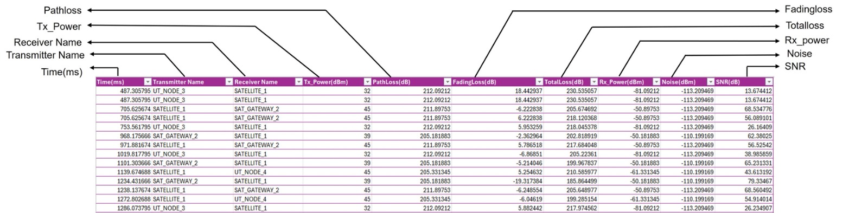
Task: Select total loss cell 218.045378
Action: 582,127
